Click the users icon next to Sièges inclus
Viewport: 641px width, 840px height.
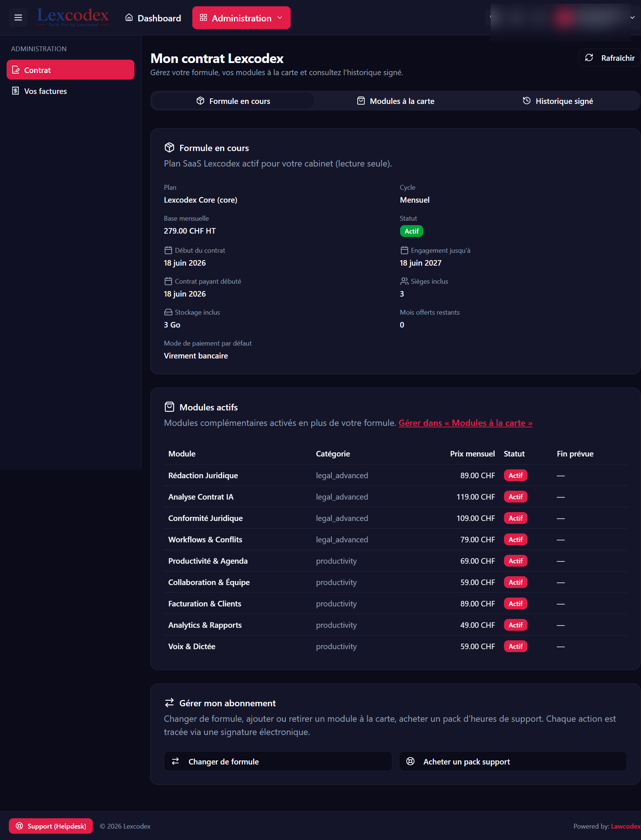(x=404, y=281)
